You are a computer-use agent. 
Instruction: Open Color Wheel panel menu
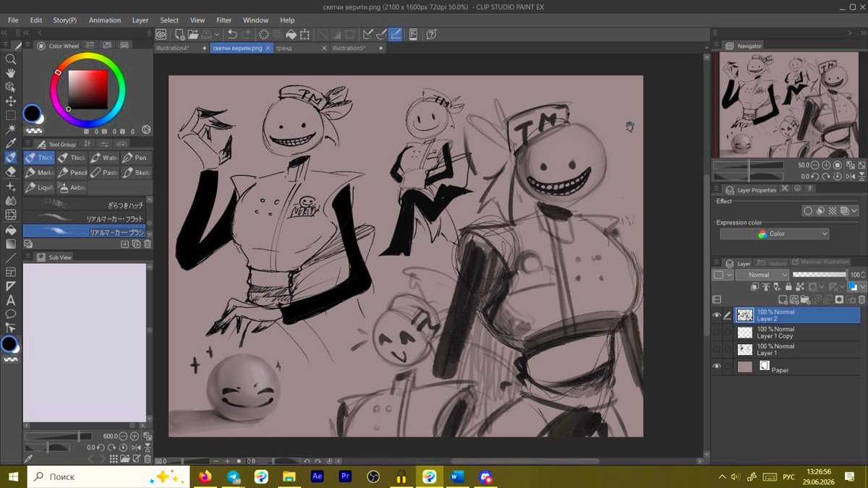[29, 46]
